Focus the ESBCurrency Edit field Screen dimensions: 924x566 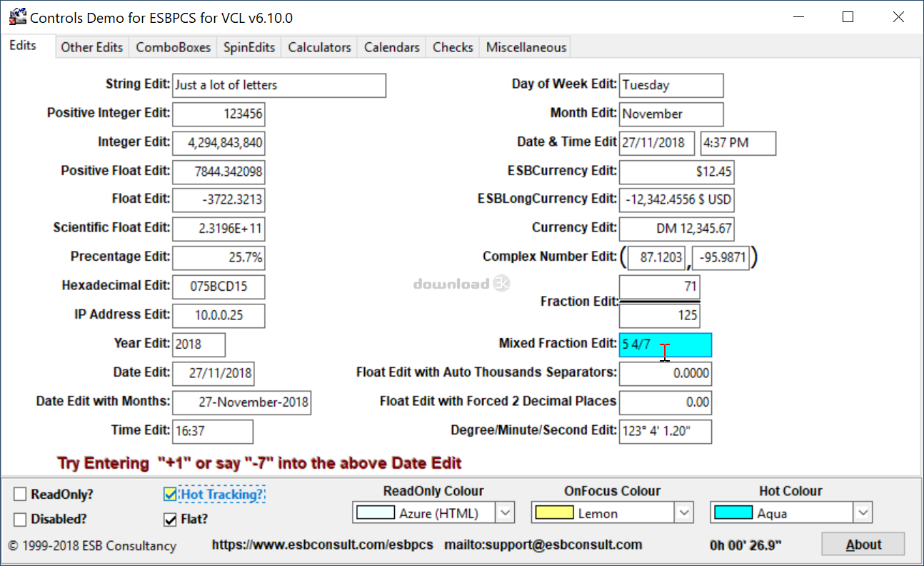(x=676, y=172)
